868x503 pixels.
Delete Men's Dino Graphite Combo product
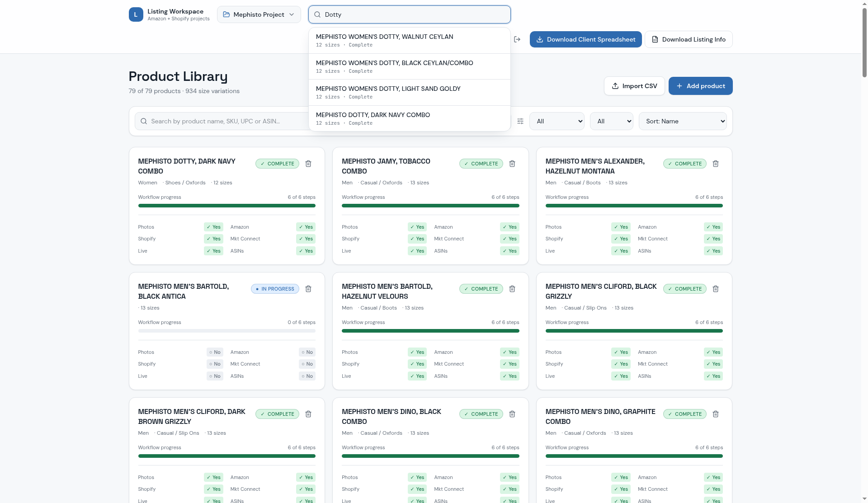click(x=716, y=414)
